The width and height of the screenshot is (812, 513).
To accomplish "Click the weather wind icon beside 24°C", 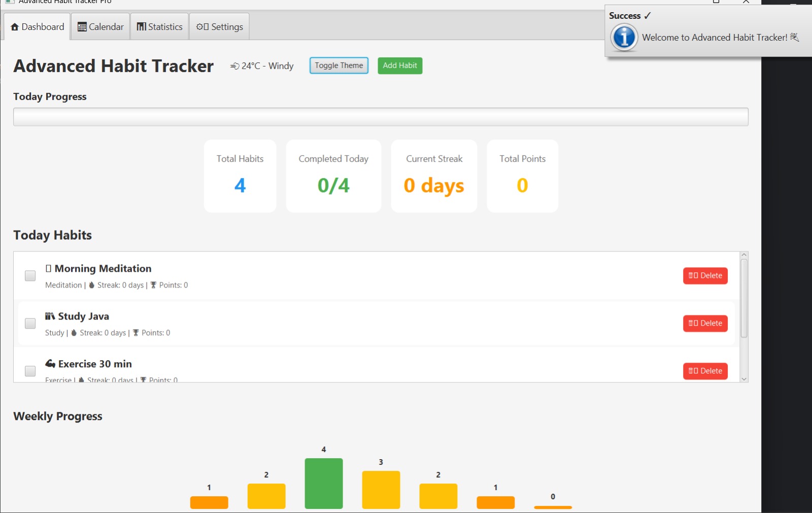I will [x=234, y=66].
